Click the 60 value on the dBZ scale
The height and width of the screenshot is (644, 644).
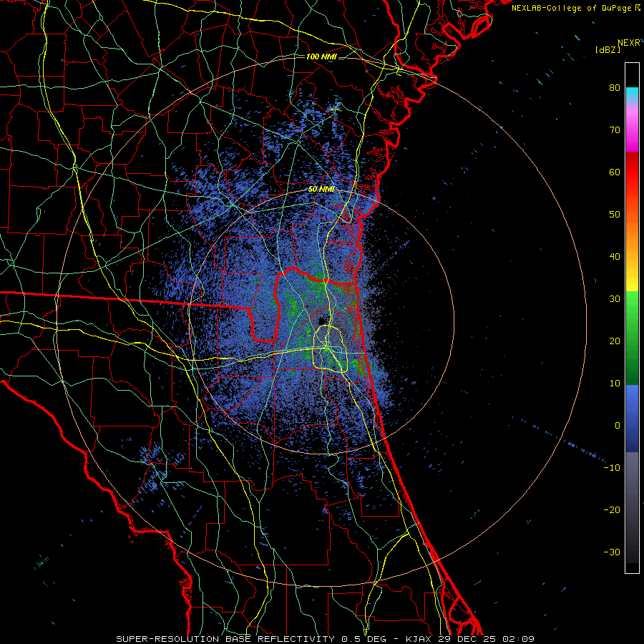click(x=615, y=172)
